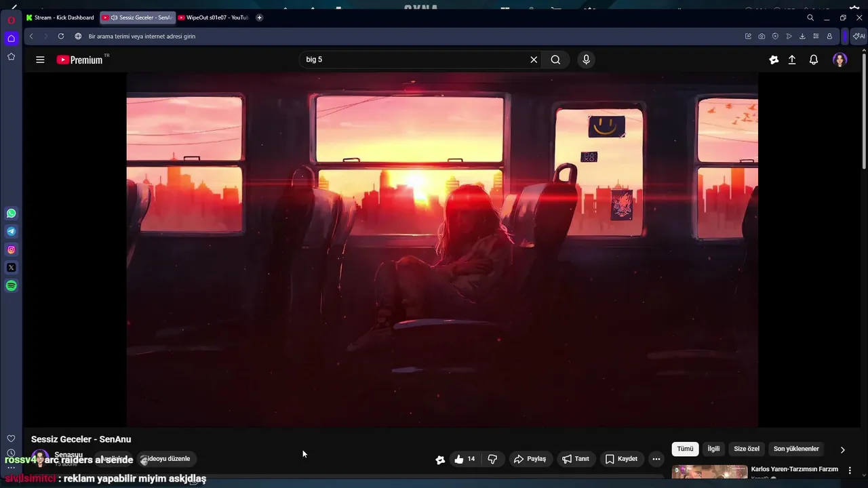Open Spotify in the Opera sidebar
This screenshot has height=488, width=868.
12,286
